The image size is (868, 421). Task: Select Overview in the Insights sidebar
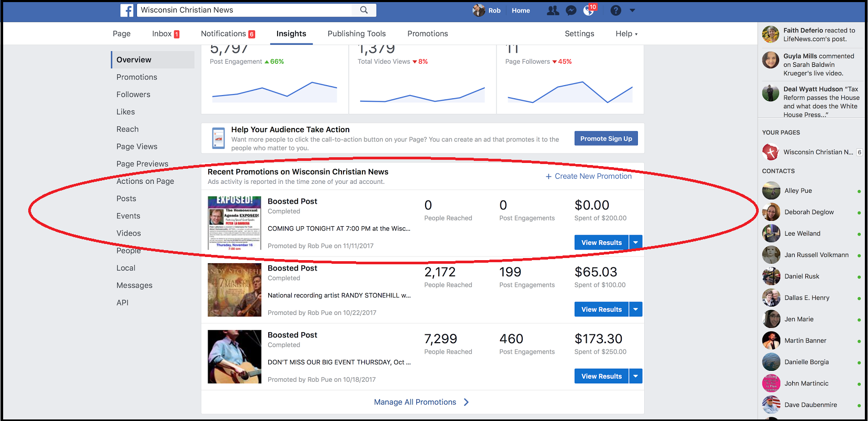(153, 60)
